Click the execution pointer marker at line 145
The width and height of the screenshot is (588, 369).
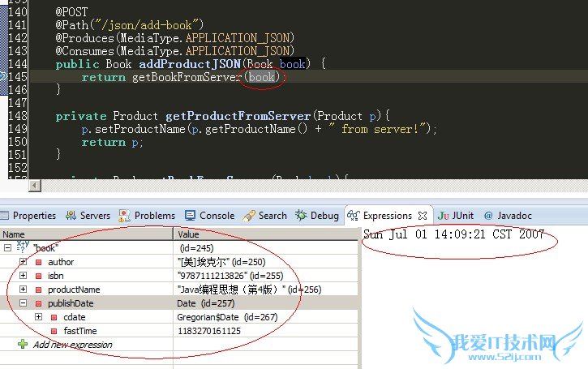(3, 77)
